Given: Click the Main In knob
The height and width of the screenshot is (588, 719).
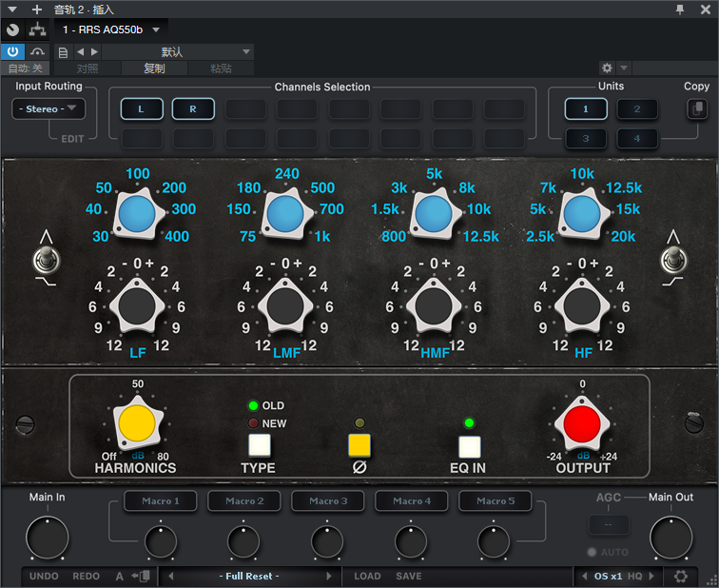Looking at the screenshot, I should pyautogui.click(x=48, y=537).
